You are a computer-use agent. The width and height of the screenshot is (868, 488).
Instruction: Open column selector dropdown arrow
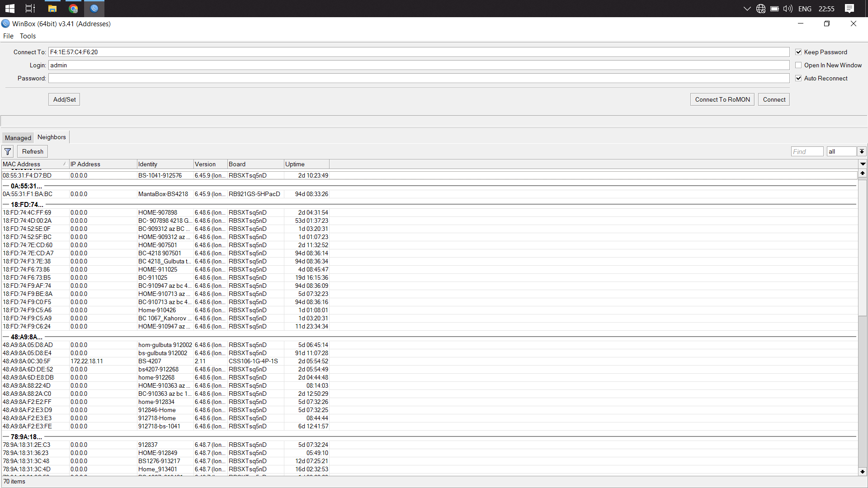[x=863, y=164]
